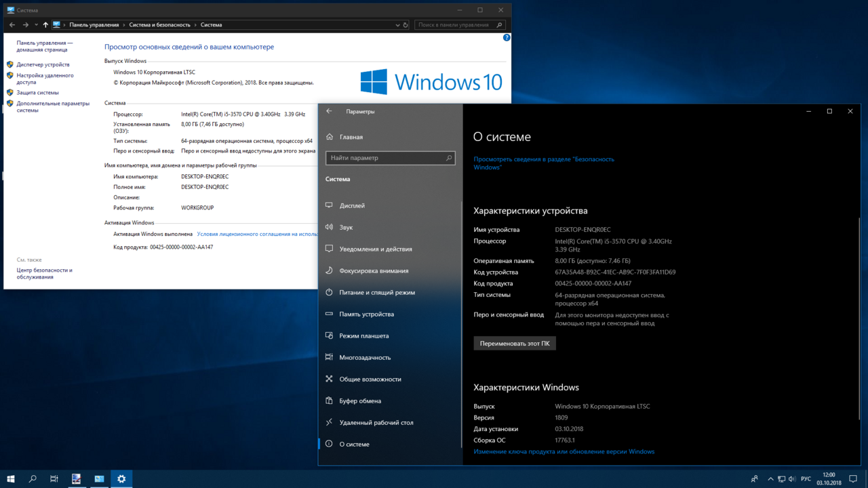
Task: Open Power and sleep icon
Action: click(329, 292)
